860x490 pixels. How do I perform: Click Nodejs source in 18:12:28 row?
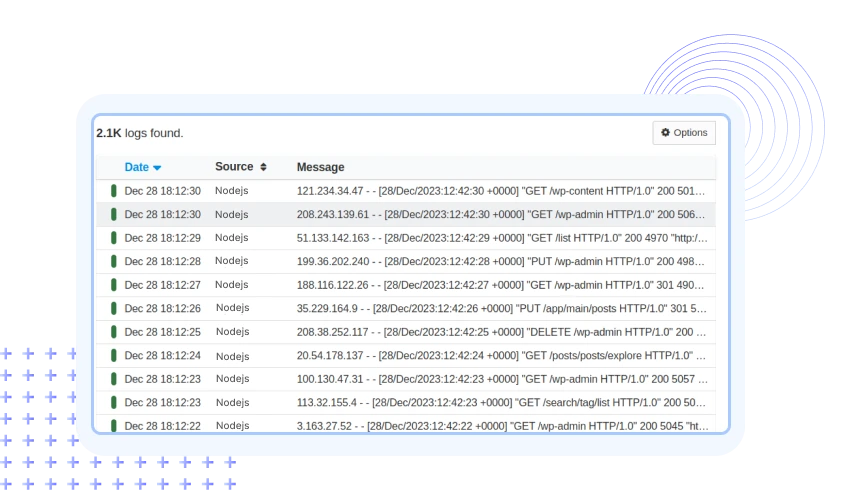click(231, 261)
